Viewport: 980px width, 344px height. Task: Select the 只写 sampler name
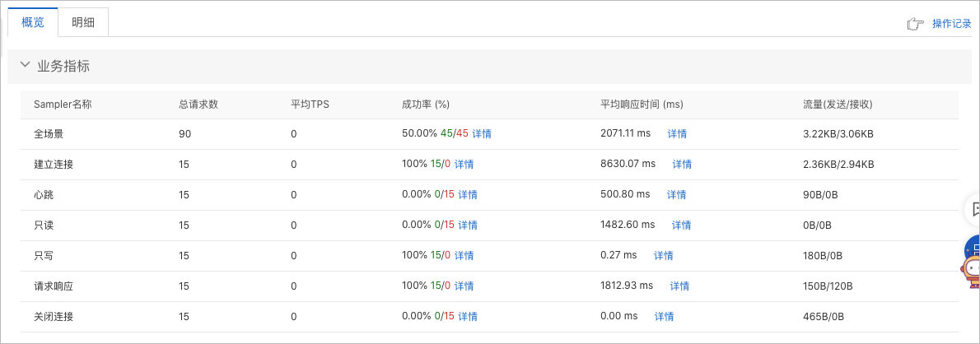coord(44,255)
